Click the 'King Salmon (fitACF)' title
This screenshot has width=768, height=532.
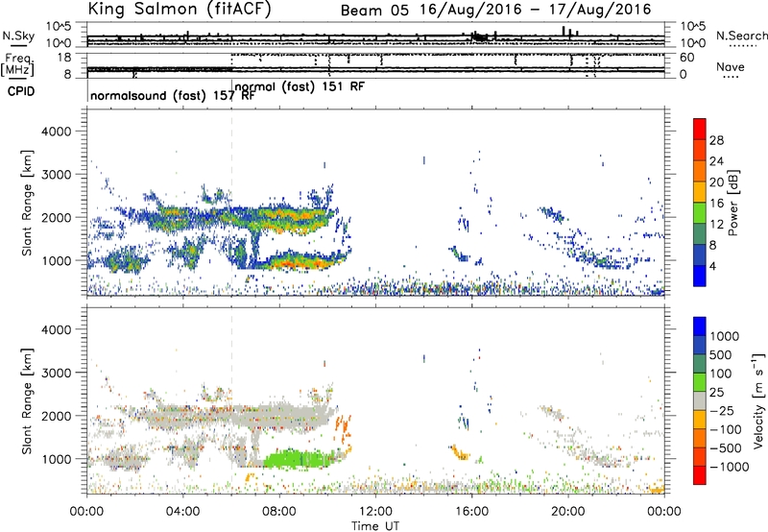[180, 10]
